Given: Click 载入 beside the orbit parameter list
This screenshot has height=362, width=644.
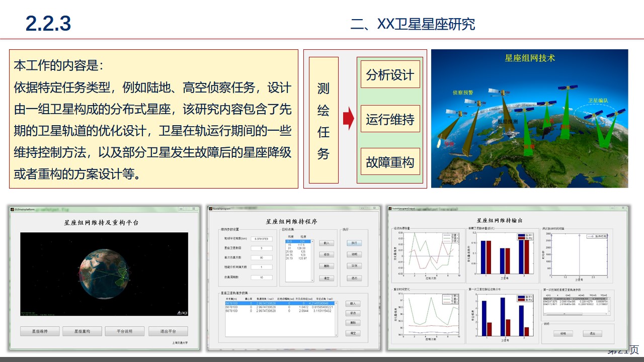Looking at the screenshot, I should [353, 304].
